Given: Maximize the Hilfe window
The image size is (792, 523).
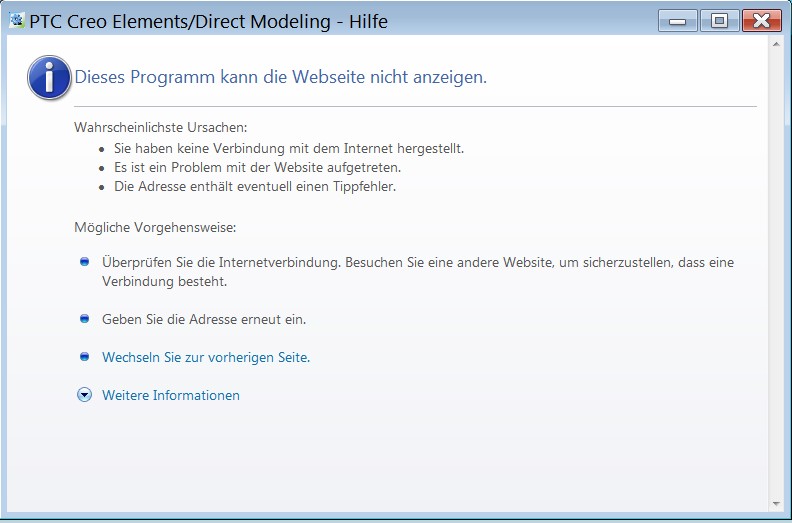Looking at the screenshot, I should [x=718, y=21].
